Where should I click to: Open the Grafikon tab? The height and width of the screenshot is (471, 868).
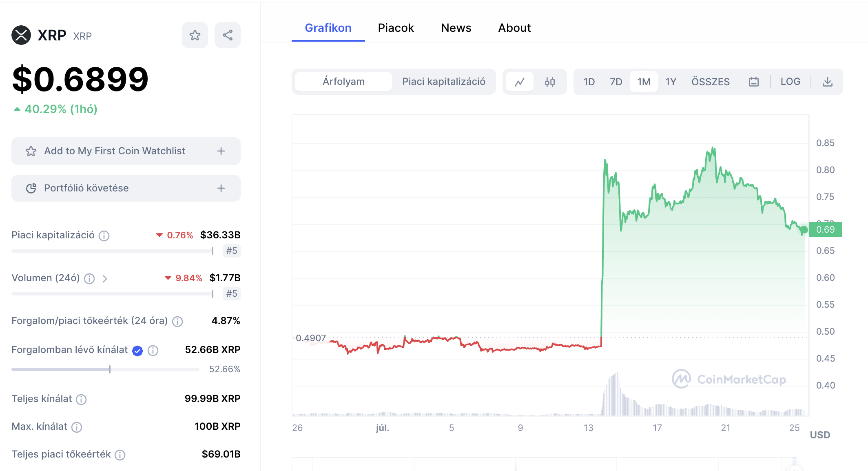328,28
